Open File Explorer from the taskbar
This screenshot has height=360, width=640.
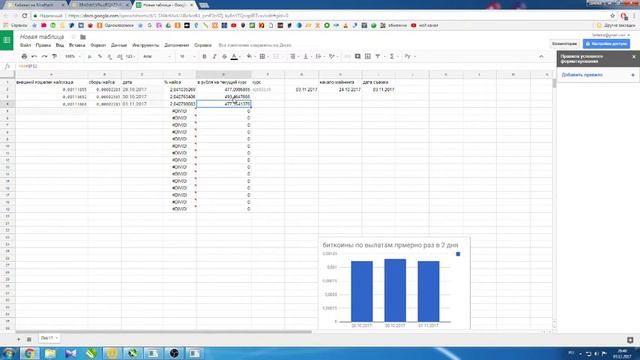pyautogui.click(x=50, y=353)
